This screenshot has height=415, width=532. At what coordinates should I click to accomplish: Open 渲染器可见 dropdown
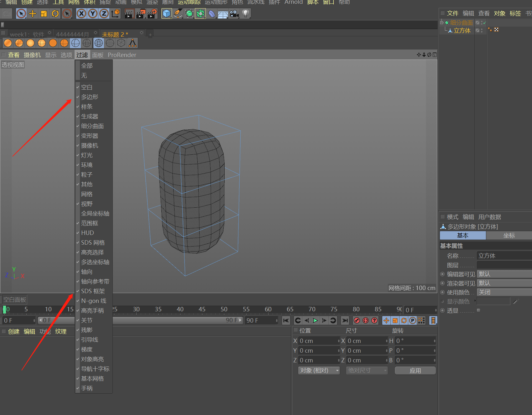coord(504,283)
